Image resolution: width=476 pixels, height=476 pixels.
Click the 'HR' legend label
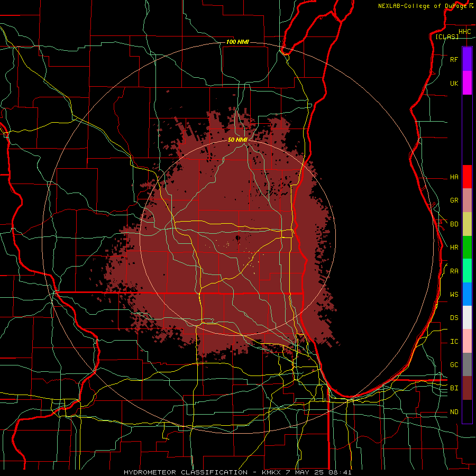[454, 248]
